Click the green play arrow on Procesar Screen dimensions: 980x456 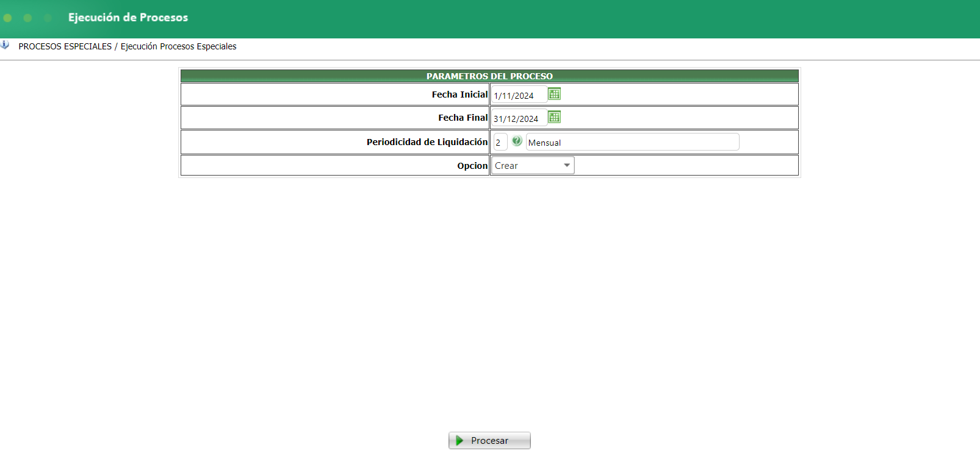[x=459, y=440]
